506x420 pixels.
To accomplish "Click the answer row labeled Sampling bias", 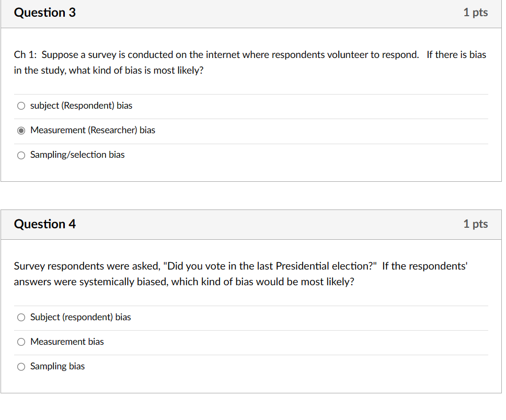I will 57,366.
